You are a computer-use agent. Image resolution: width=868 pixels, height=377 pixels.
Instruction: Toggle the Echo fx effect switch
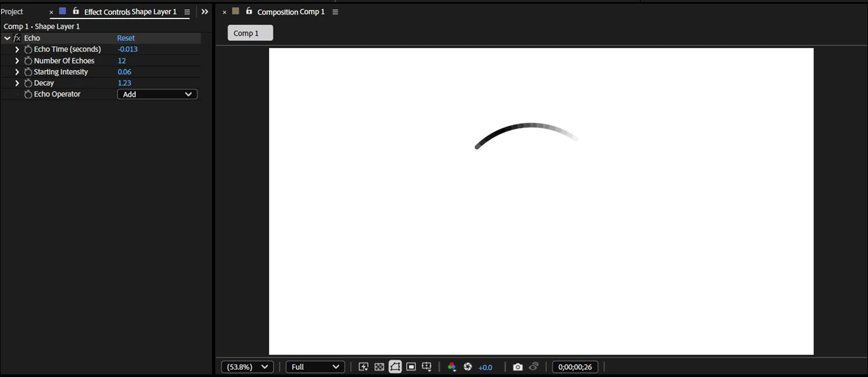(17, 38)
